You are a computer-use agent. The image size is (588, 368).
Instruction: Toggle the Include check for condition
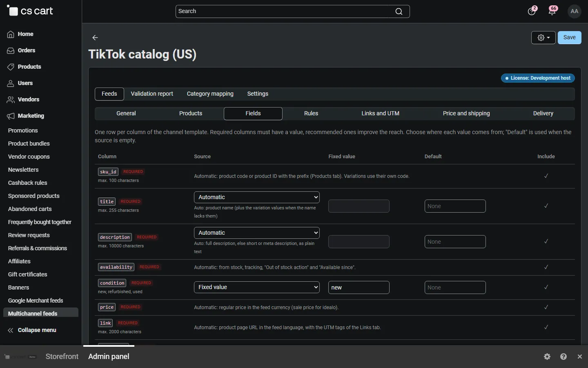(546, 287)
